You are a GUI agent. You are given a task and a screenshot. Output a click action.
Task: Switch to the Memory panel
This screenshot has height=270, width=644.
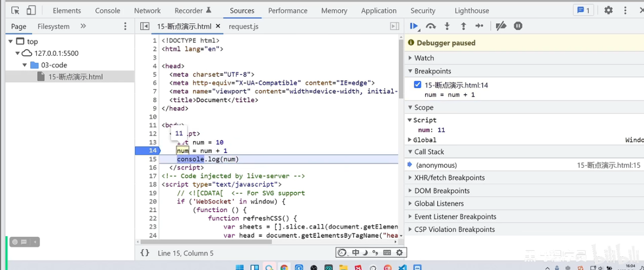[x=334, y=11]
